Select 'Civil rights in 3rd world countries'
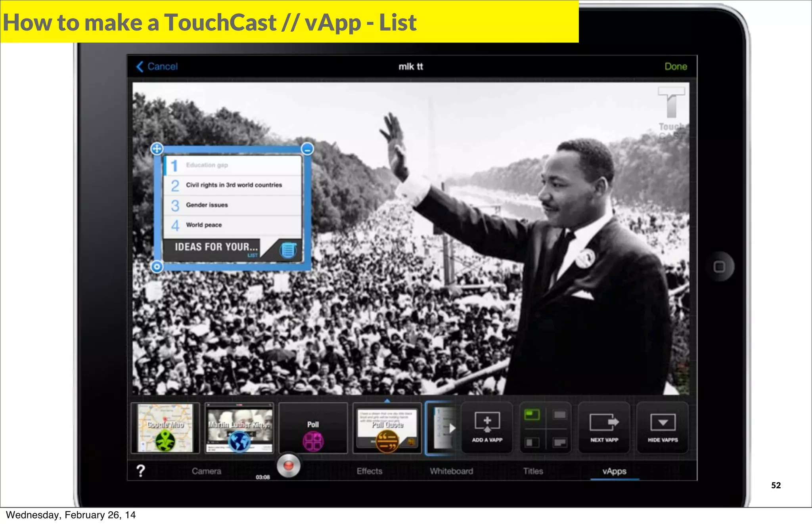The image size is (812, 524). 233,185
